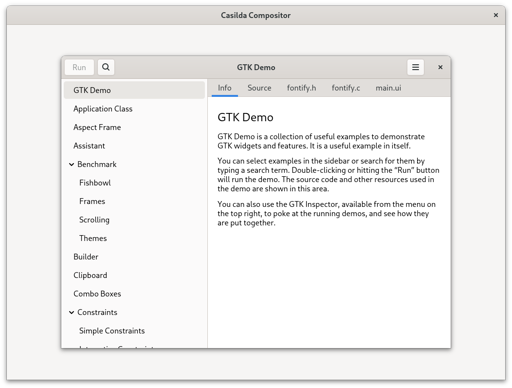This screenshot has width=512, height=388.
Task: Open the search magnifier icon
Action: pos(106,67)
